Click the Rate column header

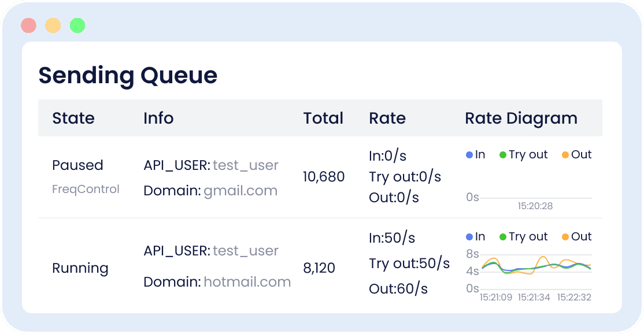pos(387,118)
